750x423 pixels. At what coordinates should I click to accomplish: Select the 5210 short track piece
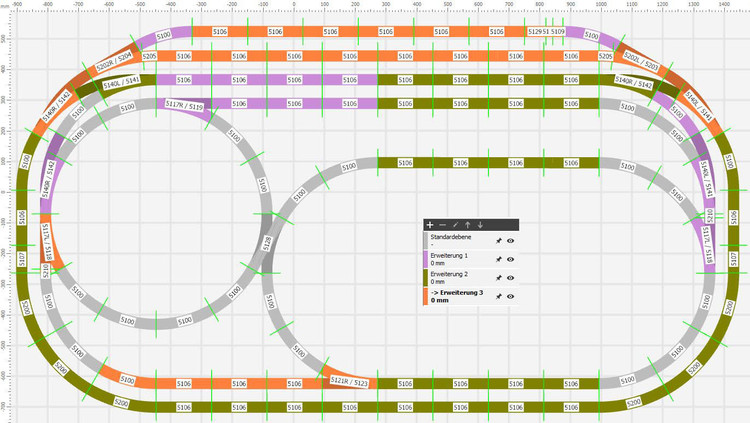[x=45, y=271]
